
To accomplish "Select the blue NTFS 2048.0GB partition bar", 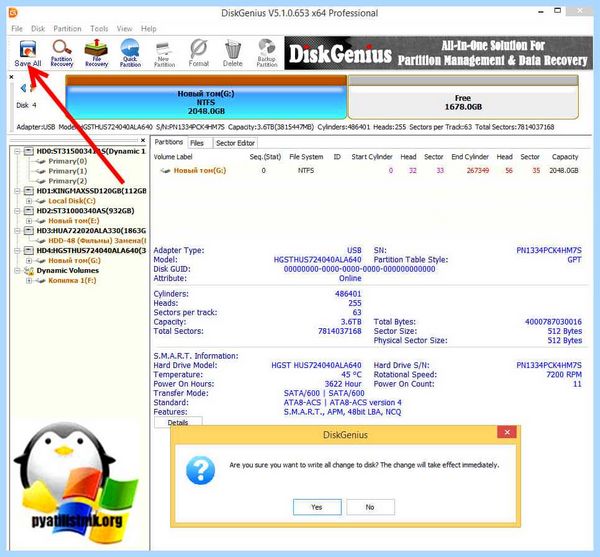I will (206, 98).
